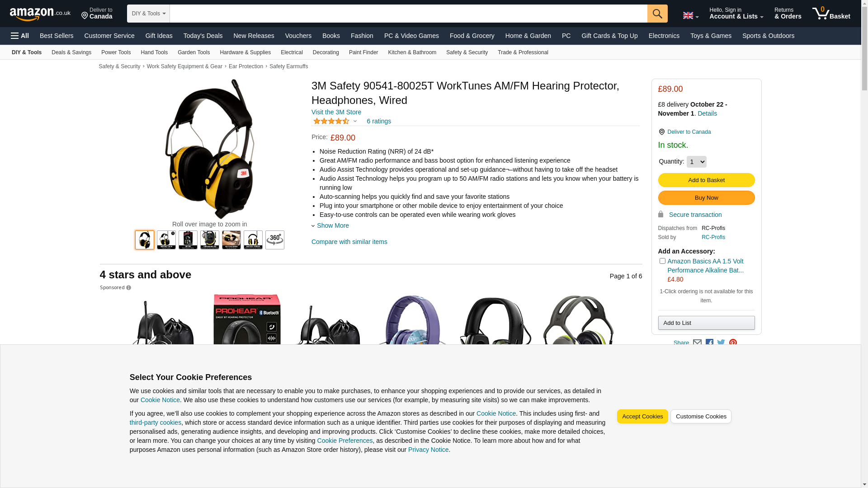This screenshot has height=488, width=868.
Task: Click Accept Cookies button
Action: (642, 417)
